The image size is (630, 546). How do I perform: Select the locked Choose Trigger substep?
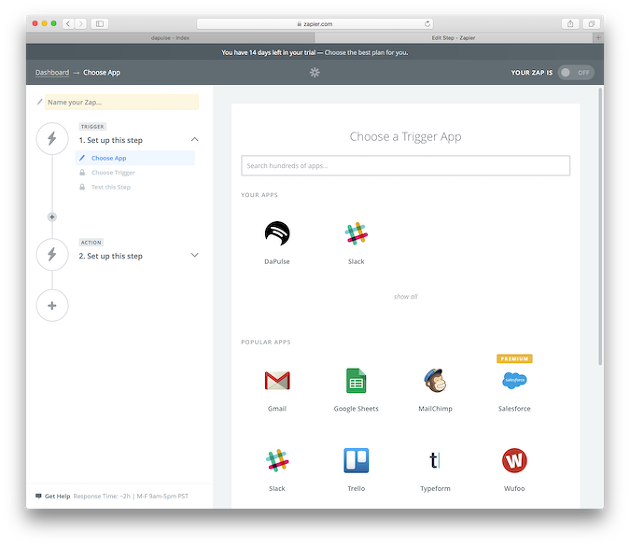coord(113,172)
